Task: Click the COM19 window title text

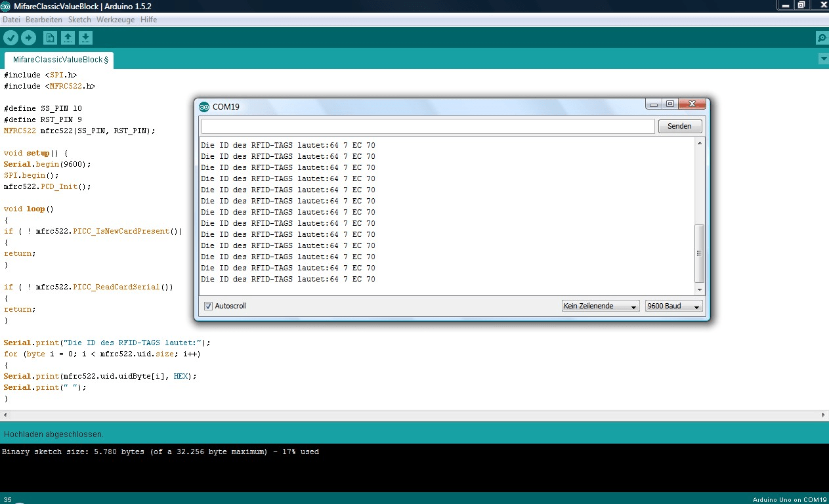Action: (x=226, y=106)
